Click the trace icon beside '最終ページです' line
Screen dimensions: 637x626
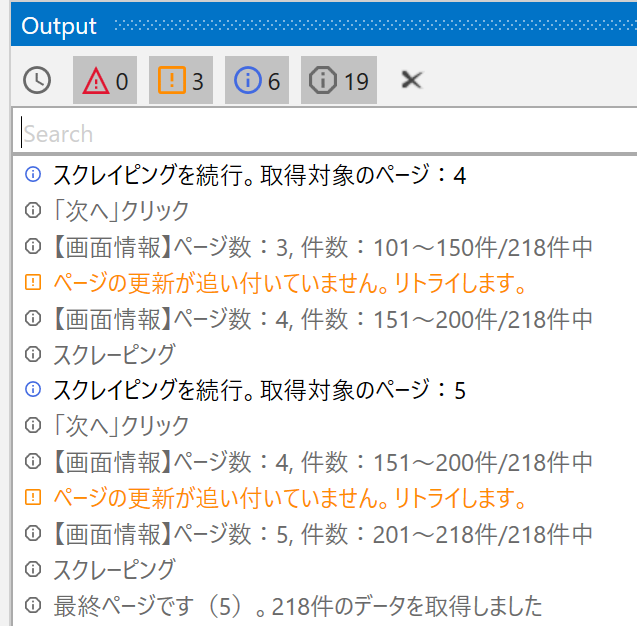click(x=33, y=605)
